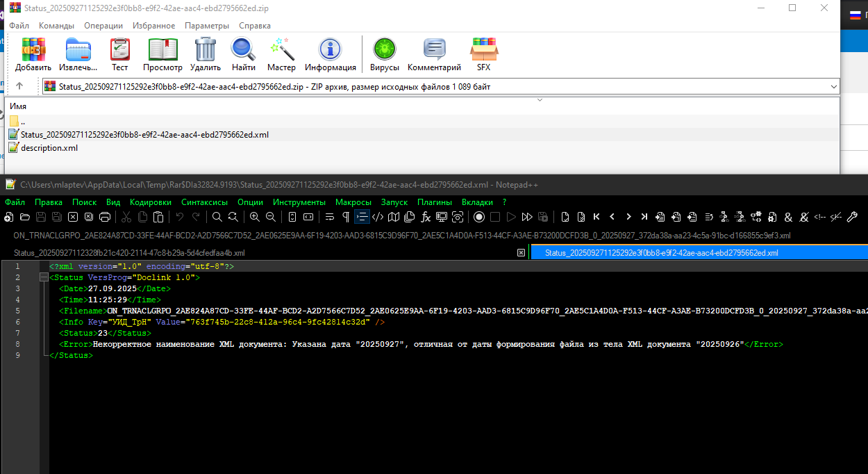Open the Файл menu in WinRAR

(x=19, y=25)
